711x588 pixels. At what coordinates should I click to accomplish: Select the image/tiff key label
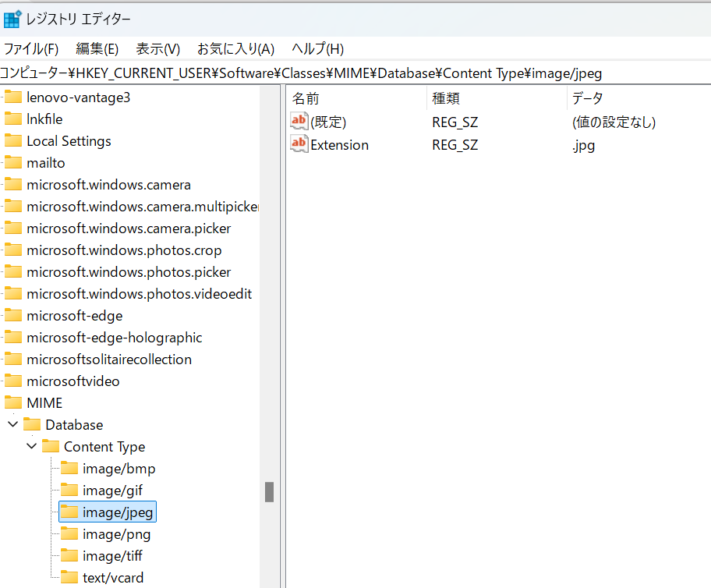112,556
